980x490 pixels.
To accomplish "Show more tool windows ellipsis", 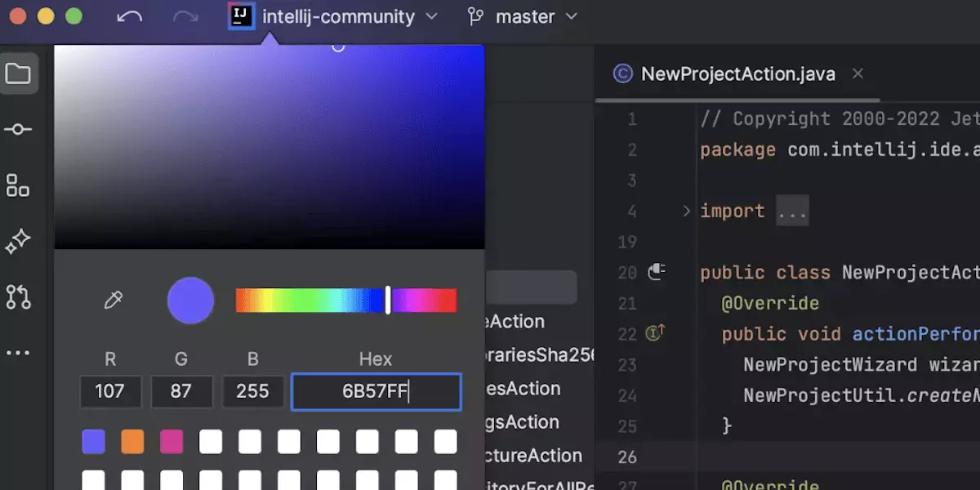I will [x=18, y=353].
